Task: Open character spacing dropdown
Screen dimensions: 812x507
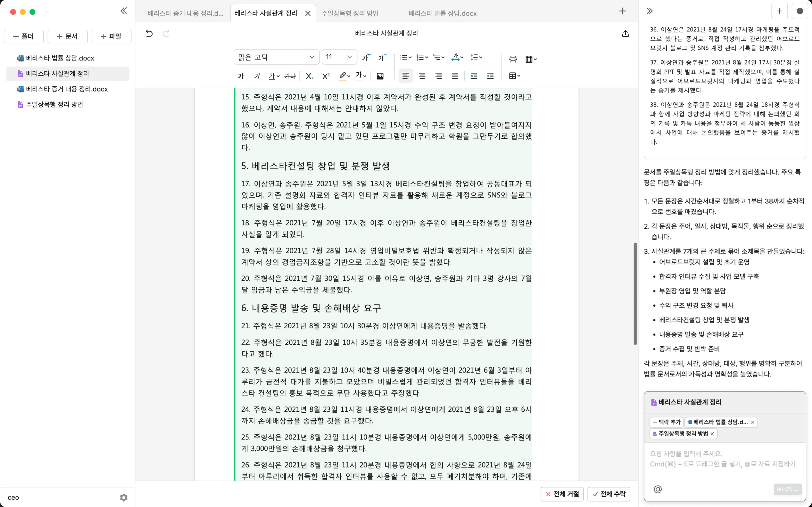Action: point(457,57)
